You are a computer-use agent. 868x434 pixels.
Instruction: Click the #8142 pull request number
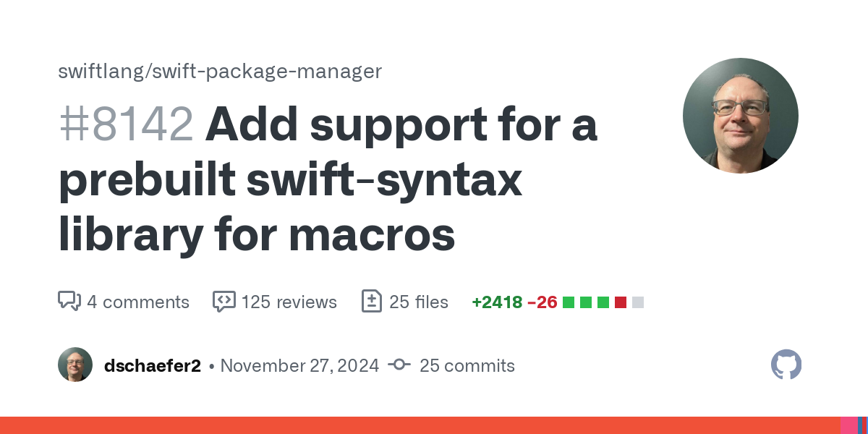(126, 125)
